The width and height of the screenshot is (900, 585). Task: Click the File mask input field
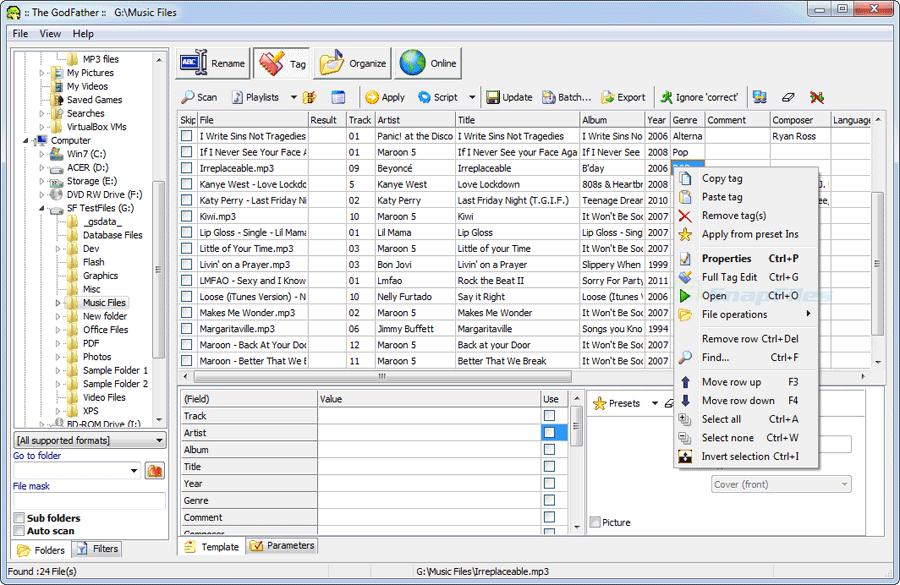point(89,501)
